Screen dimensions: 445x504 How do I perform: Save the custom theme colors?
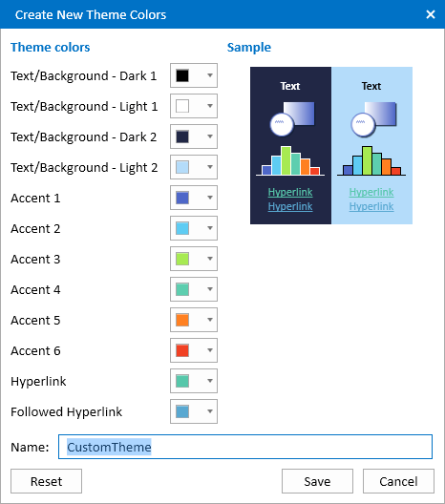pos(317,481)
